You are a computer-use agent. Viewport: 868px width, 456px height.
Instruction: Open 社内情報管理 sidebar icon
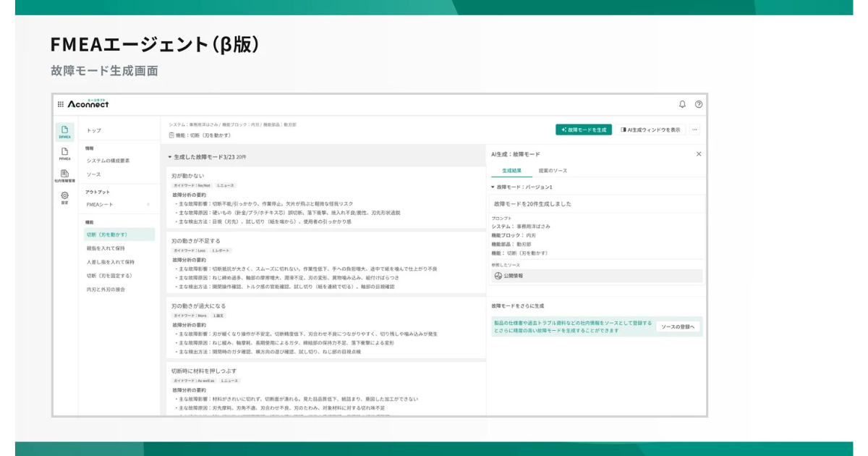click(x=65, y=175)
